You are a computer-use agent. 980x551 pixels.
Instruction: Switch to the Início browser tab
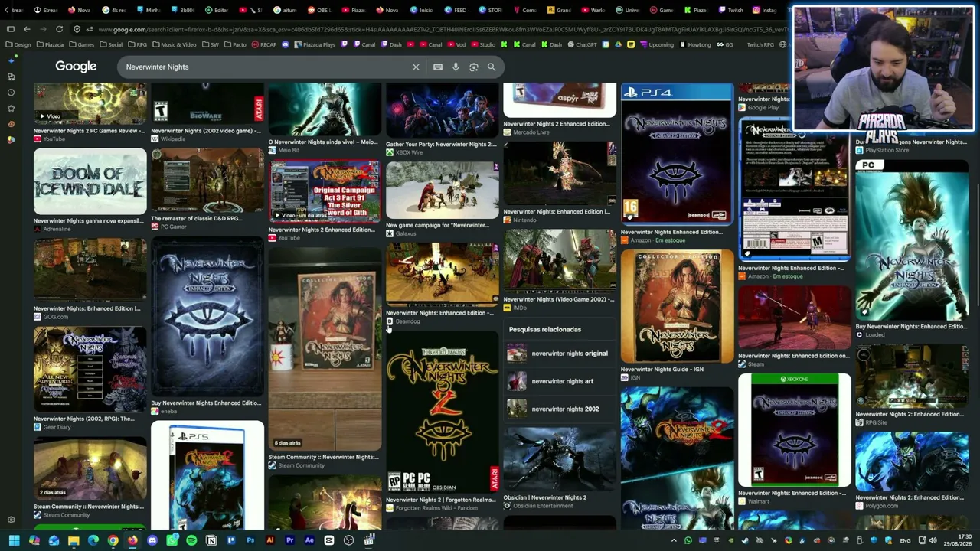tap(421, 10)
